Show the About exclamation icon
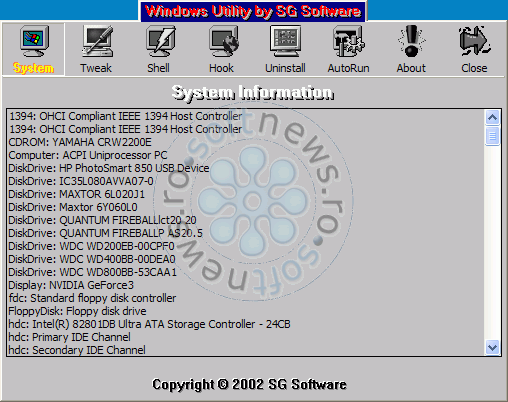Image resolution: width=508 pixels, height=402 pixels. [411, 41]
